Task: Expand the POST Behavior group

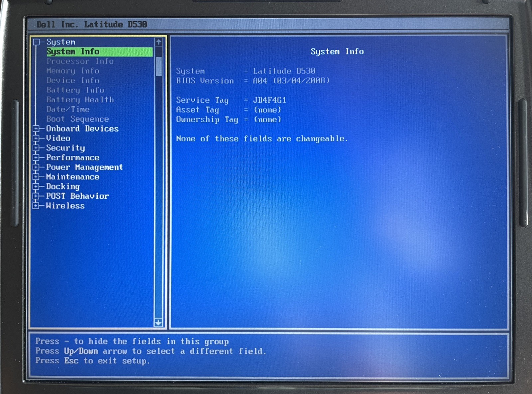Action: pos(36,196)
